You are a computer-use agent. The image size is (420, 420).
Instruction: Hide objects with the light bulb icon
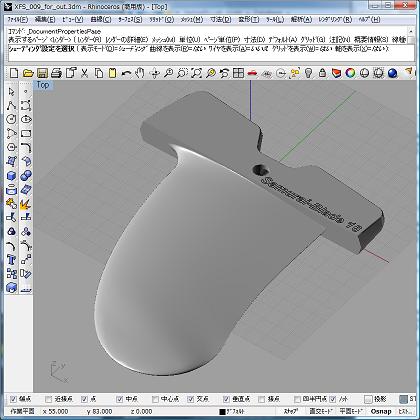[x=309, y=73]
